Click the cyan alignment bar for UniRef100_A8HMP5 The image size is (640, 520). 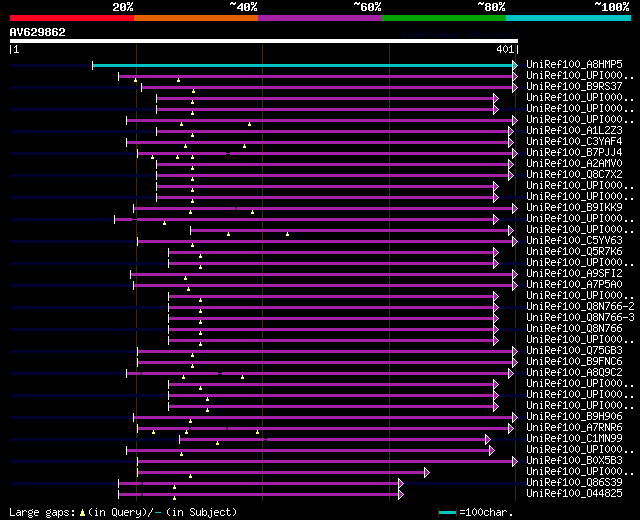(x=302, y=65)
